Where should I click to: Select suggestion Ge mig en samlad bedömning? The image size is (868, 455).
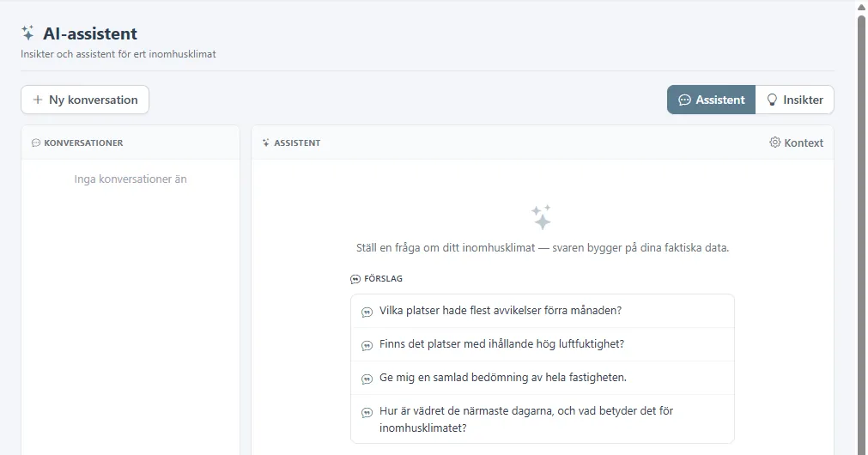tap(543, 378)
